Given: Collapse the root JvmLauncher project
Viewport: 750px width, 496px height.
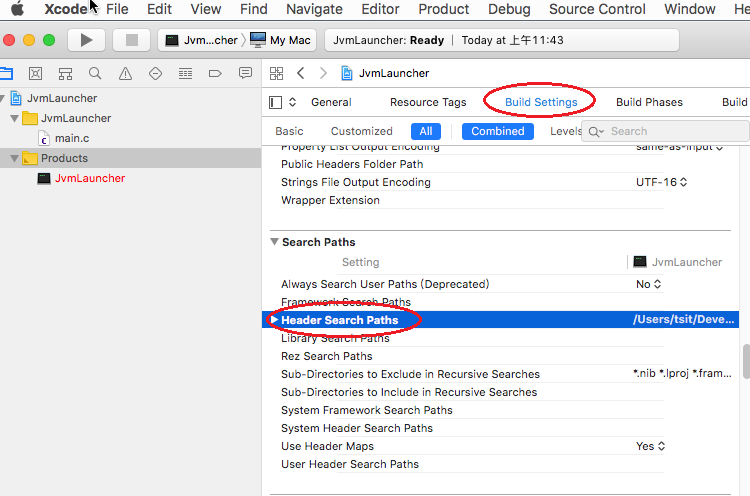Looking at the screenshot, I should pos(2,98).
